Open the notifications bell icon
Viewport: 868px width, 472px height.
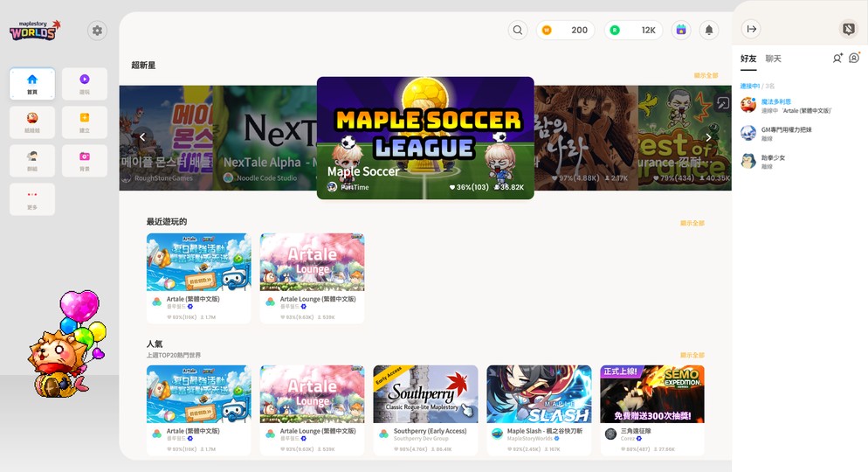[709, 31]
